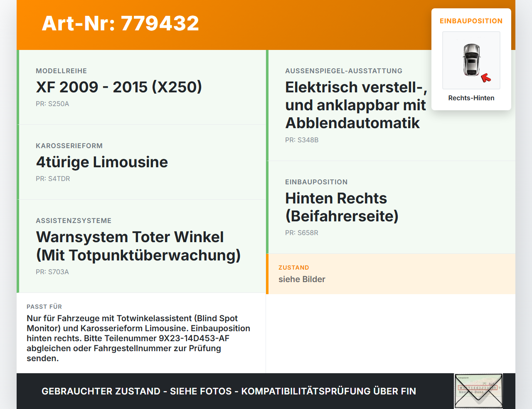Click the ZUSTAND label
Viewport: 532px width, 409px height.
(294, 268)
